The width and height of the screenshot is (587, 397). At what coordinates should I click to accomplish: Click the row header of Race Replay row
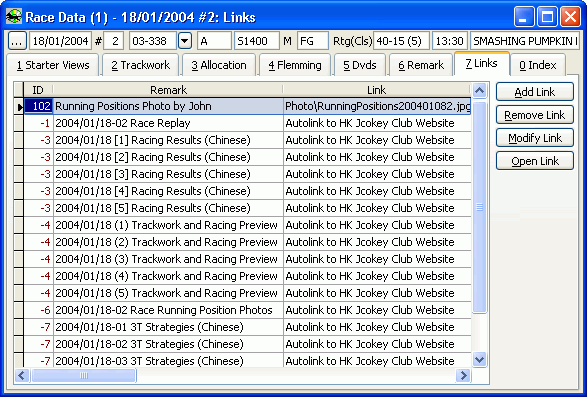pyautogui.click(x=19, y=123)
